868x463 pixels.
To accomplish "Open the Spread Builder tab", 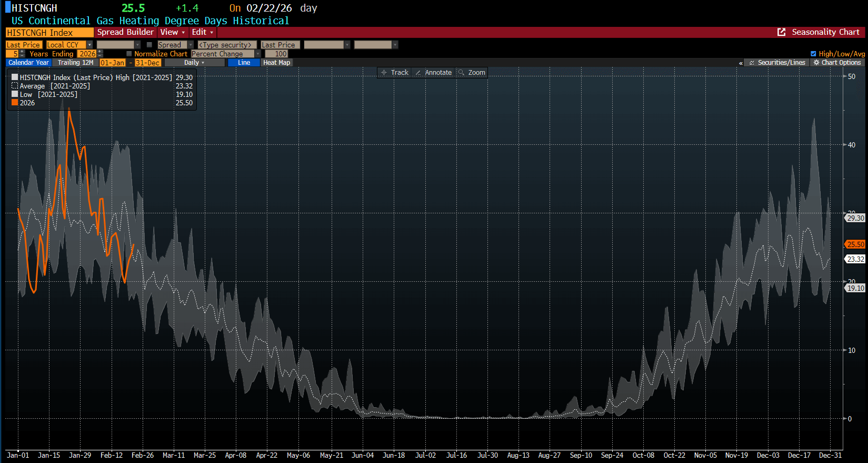I will 125,32.
